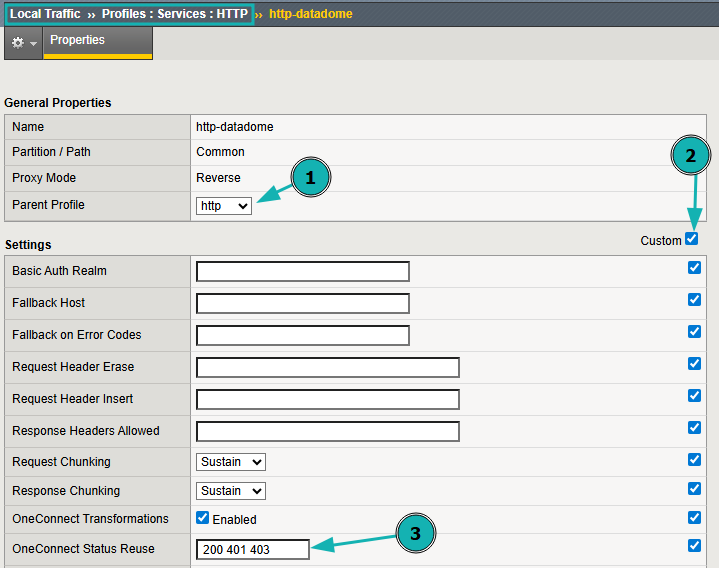Screen dimensions: 719x568
Task: Open the gear settings menu
Action: pyautogui.click(x=23, y=43)
